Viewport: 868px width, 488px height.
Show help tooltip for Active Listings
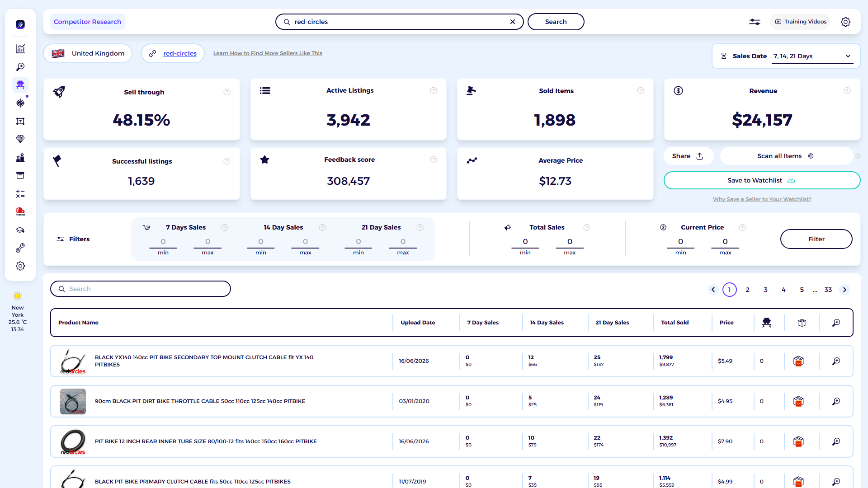pyautogui.click(x=434, y=91)
